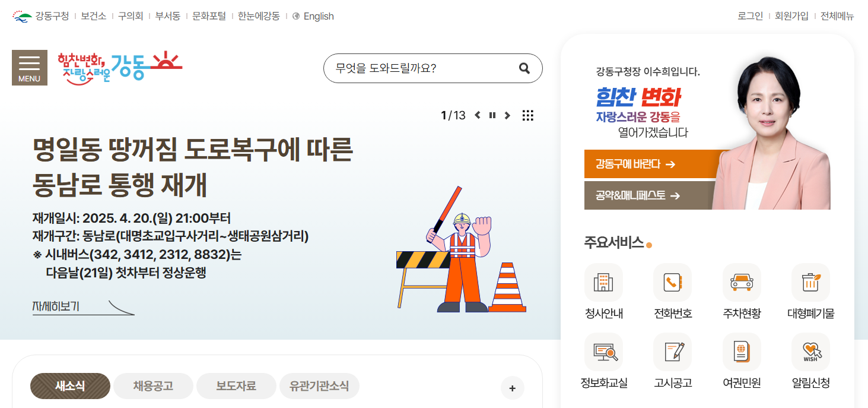This screenshot has height=408, width=868.
Task: Check 주차현황 car parking icon
Action: click(742, 282)
